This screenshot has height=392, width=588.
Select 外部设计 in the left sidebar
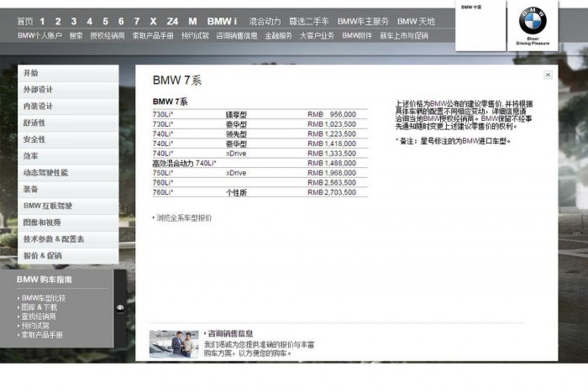tap(38, 90)
